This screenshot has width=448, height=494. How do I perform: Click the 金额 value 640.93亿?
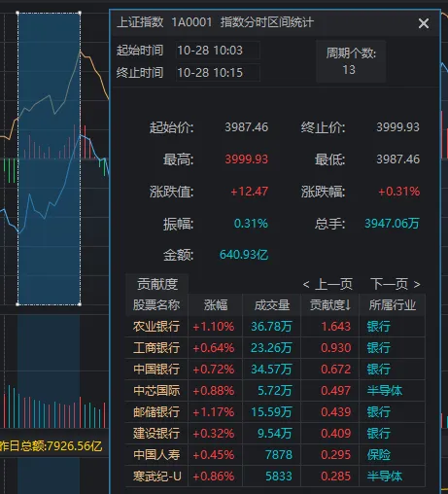tap(244, 255)
